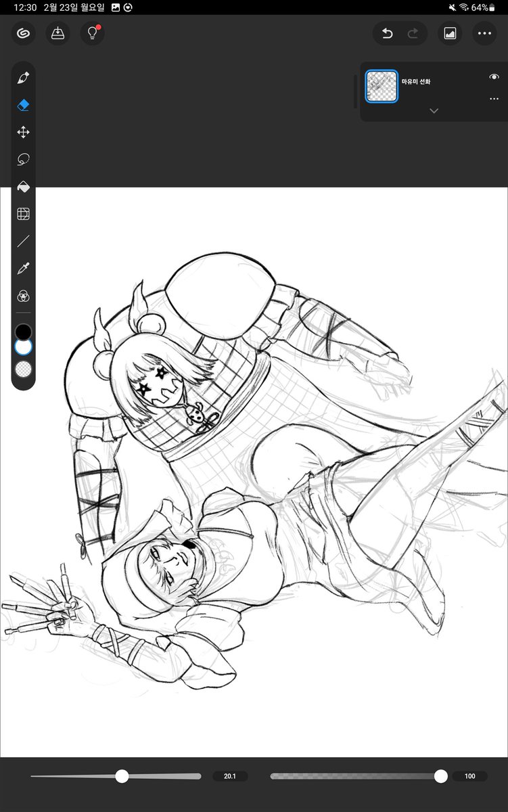Click the brush size slider handle
Screen dimensions: 508x812
pos(122,776)
